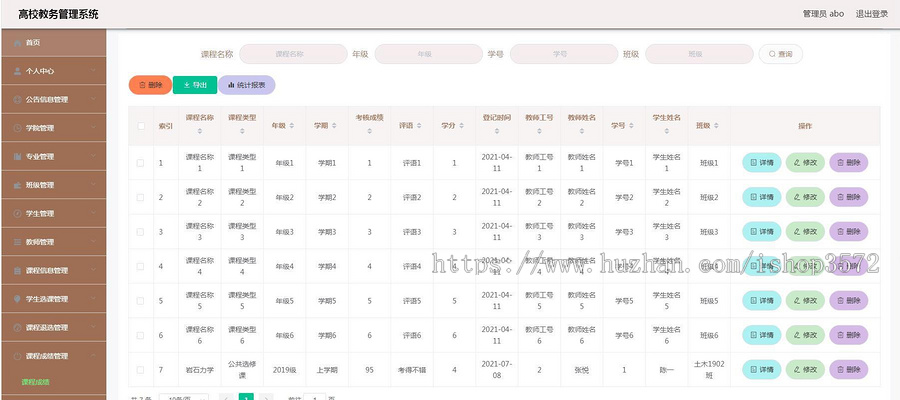Click the 公告信息管理 sidebar icon

click(17, 100)
